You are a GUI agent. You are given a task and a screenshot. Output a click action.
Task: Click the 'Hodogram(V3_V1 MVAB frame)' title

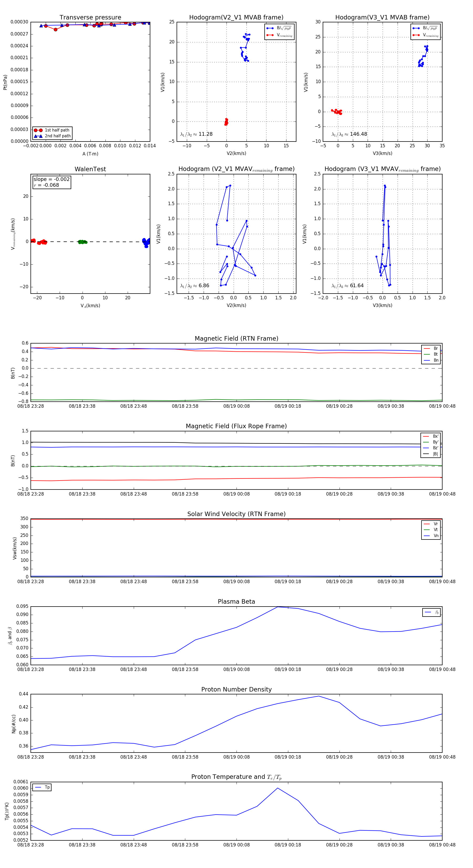click(x=382, y=18)
